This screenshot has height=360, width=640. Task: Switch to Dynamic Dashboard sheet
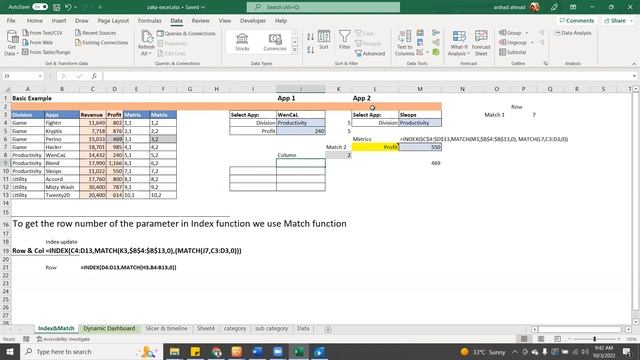click(x=109, y=329)
